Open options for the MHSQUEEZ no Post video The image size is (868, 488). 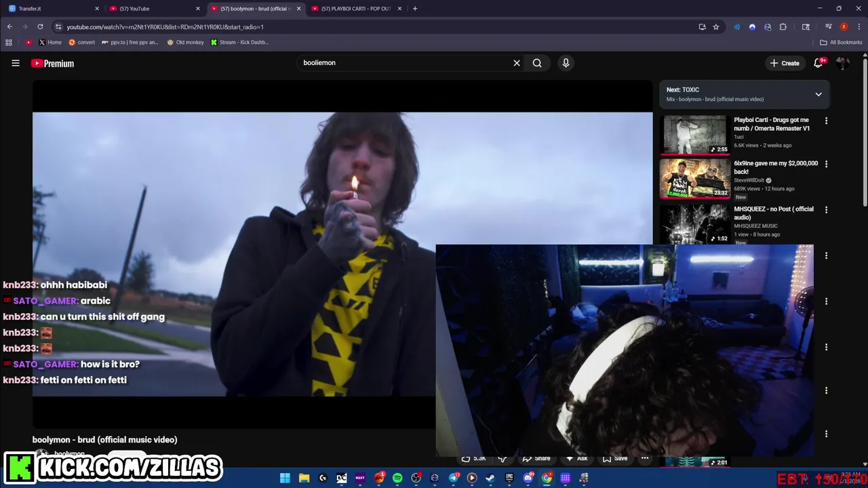pyautogui.click(x=826, y=210)
